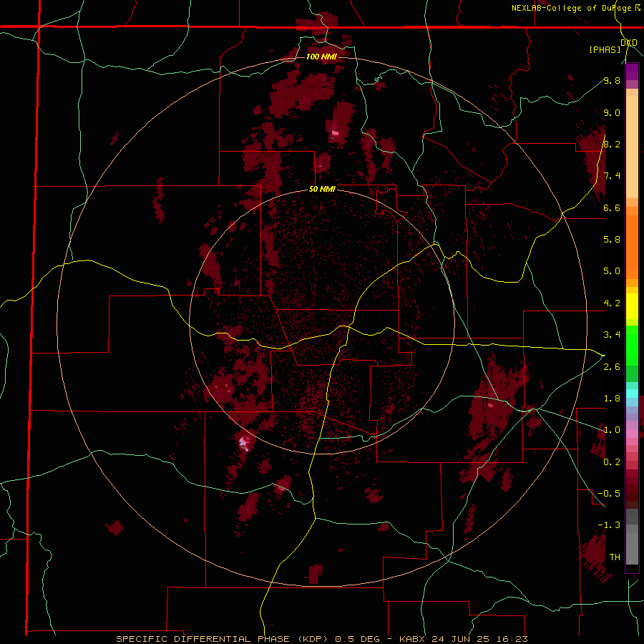Click the 4.2 legend value
This screenshot has height=644, width=644.
[x=612, y=303]
